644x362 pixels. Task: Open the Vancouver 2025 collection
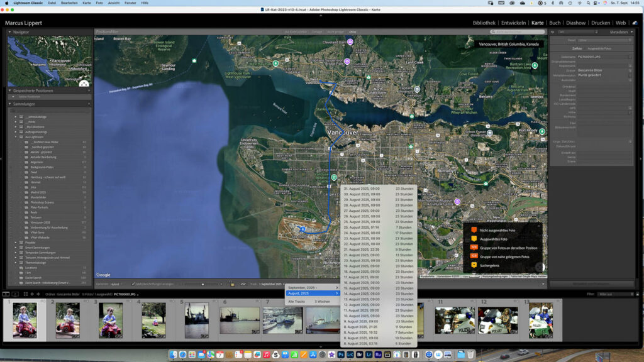(x=40, y=222)
